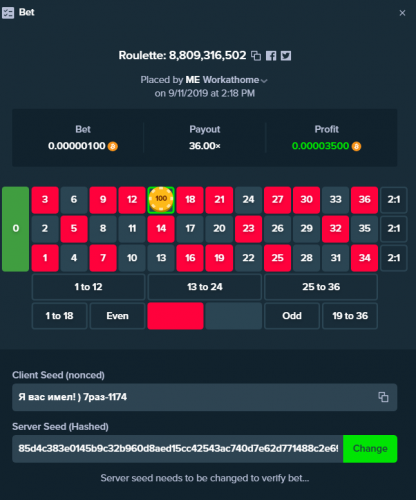This screenshot has width=416, height=500.
Task: Select number 28 on the board
Action: pos(306,258)
